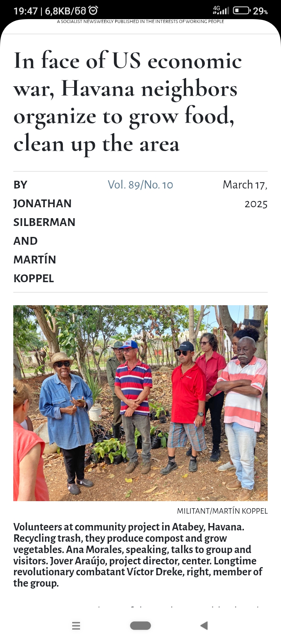Screen dimensions: 281x644
Task: Tap the MILITANT/MARTÍN KOPPEL photo credit
Action: pos(222,511)
